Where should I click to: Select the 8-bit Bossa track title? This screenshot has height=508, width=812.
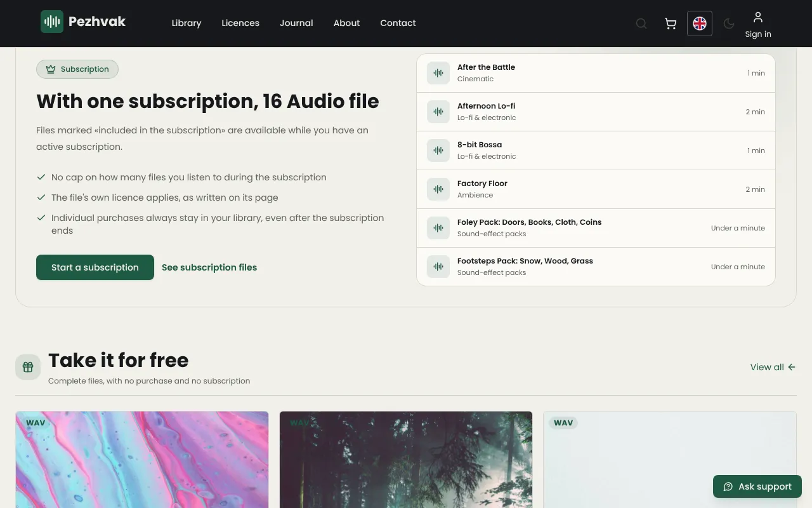480,145
